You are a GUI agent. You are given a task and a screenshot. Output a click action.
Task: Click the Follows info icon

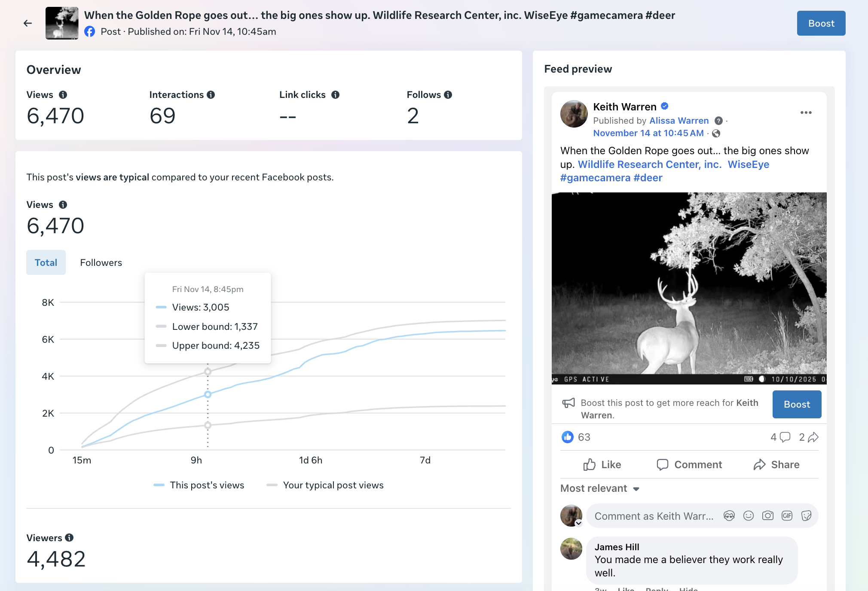pyautogui.click(x=448, y=95)
